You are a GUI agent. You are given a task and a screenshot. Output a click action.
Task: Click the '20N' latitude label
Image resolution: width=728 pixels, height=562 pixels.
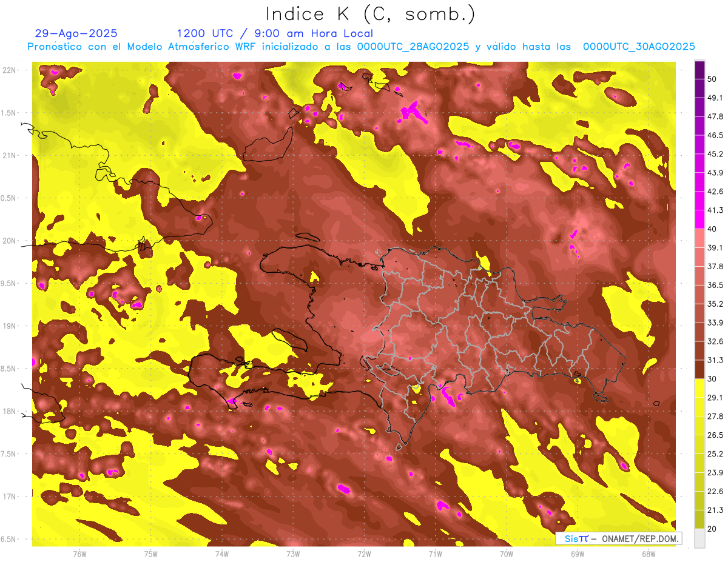pos(10,241)
